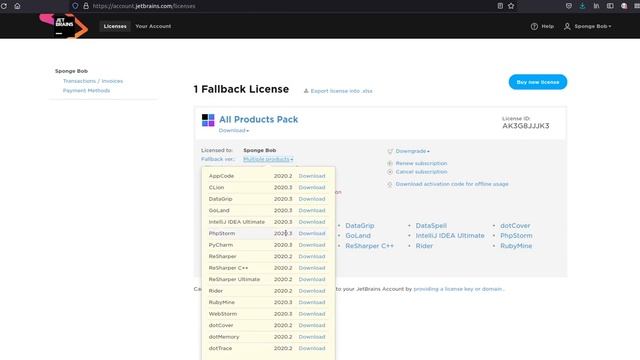Click Renew subscription icon
The width and height of the screenshot is (640, 360).
pos(390,163)
